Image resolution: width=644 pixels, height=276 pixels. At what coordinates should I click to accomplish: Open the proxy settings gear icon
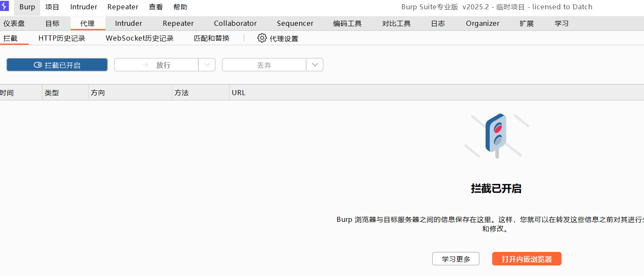click(262, 38)
